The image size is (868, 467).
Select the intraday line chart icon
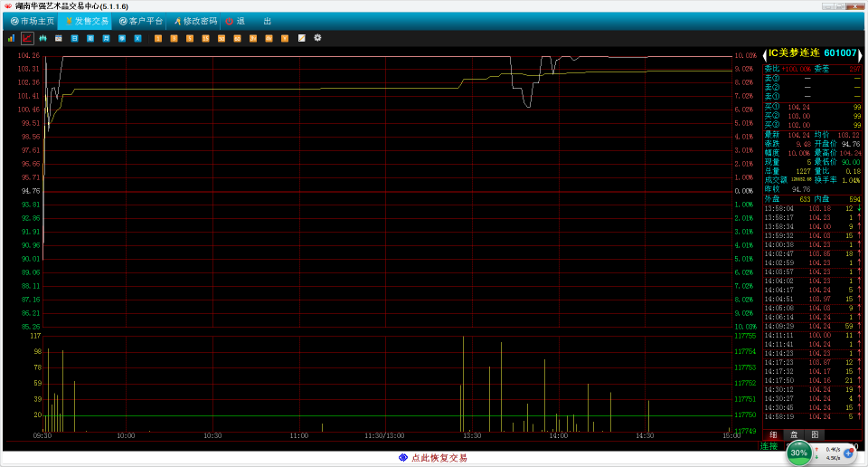coord(27,38)
